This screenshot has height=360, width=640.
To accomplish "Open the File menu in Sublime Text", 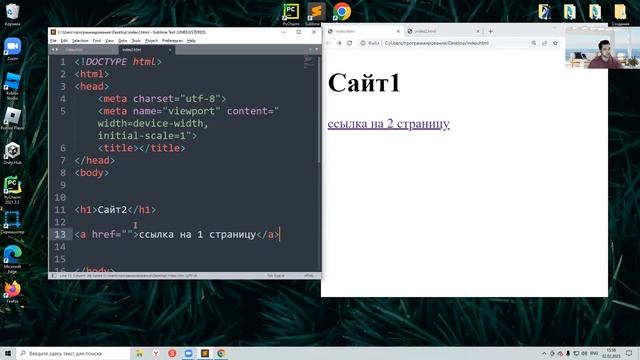I will click(53, 41).
